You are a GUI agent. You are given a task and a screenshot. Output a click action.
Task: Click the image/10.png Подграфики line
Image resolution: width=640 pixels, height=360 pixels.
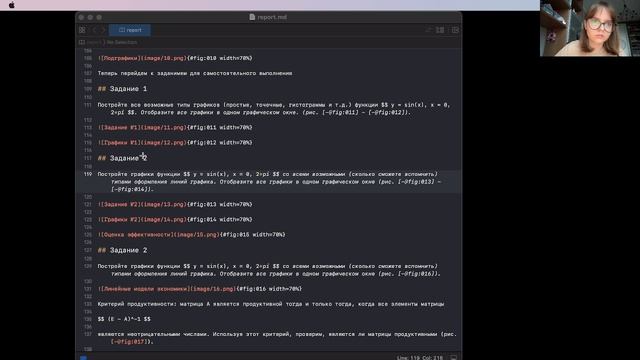coord(175,58)
